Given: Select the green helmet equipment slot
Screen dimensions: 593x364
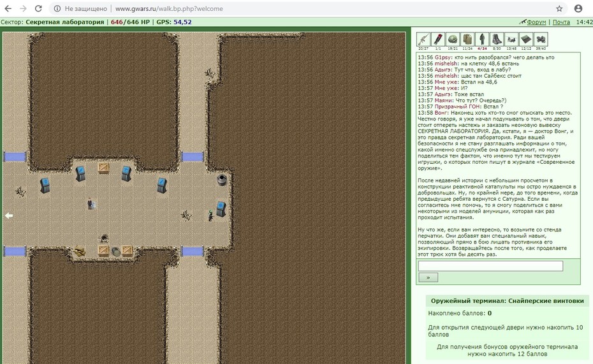Looking at the screenshot, I should click(453, 40).
